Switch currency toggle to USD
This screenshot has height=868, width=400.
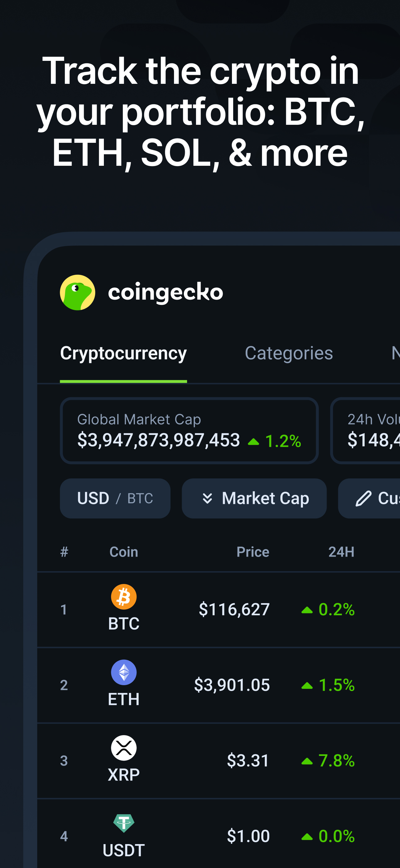pos(93,498)
